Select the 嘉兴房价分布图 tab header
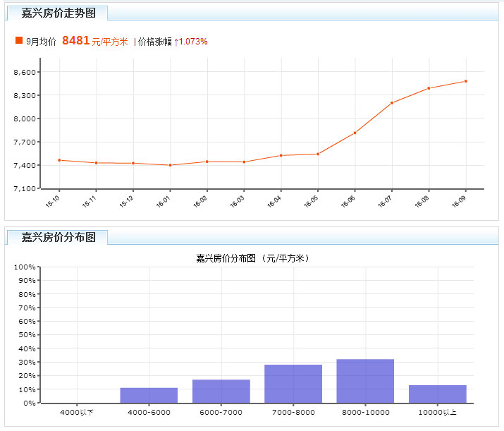Image resolution: width=504 pixels, height=431 pixels. tap(59, 237)
